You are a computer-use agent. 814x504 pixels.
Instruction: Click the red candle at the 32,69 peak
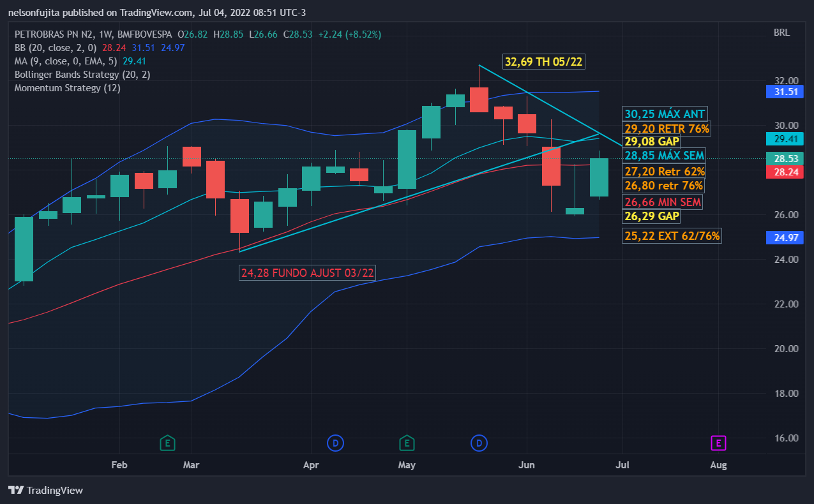click(479, 100)
